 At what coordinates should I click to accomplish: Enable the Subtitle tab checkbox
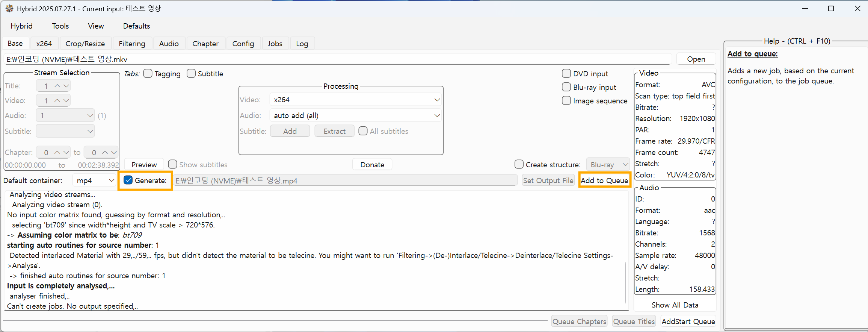click(x=191, y=73)
